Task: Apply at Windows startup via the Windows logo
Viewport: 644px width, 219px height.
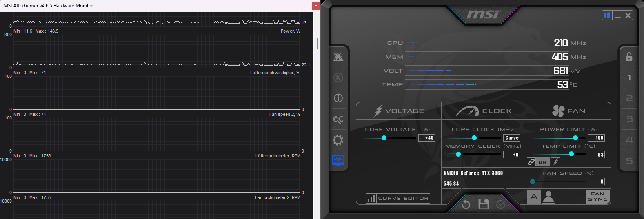Action: pos(607,15)
